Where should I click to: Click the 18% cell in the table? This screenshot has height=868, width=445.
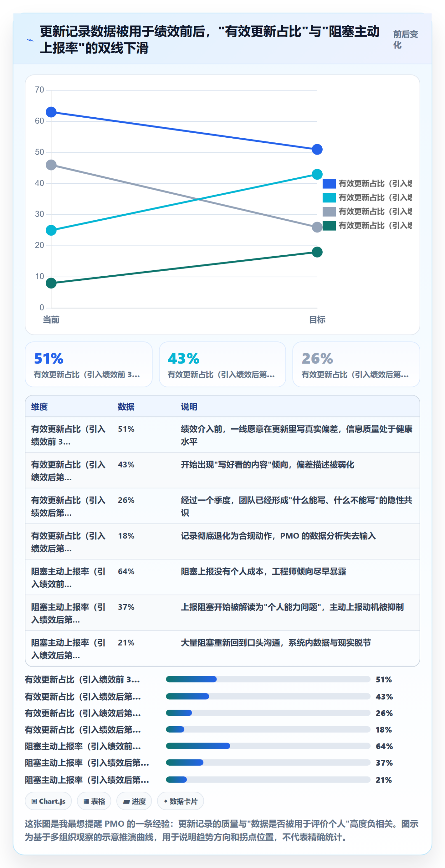126,536
